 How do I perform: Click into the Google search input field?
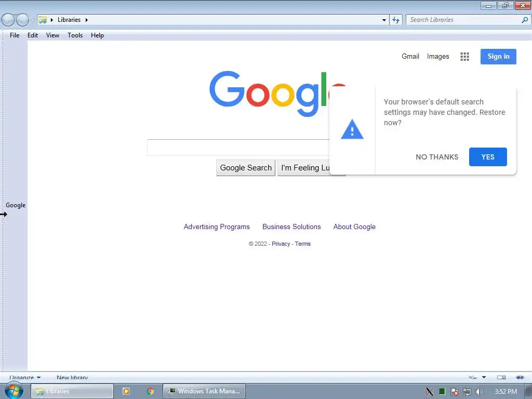click(x=238, y=148)
